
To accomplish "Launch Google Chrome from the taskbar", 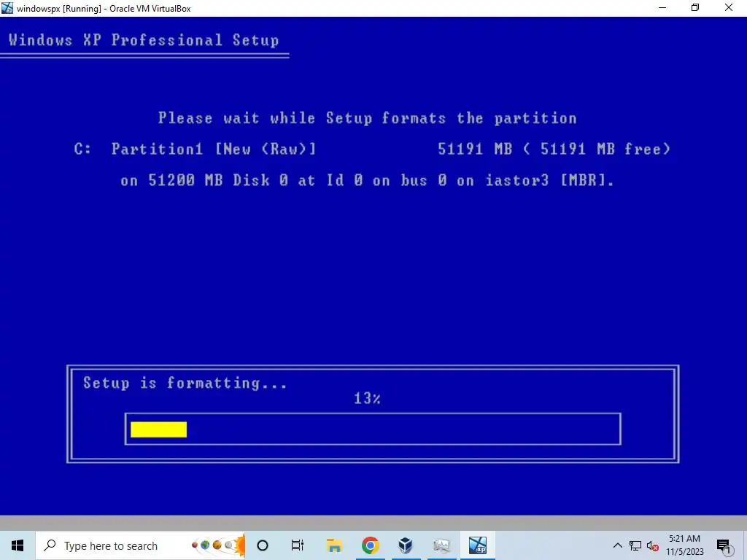I will 370,545.
